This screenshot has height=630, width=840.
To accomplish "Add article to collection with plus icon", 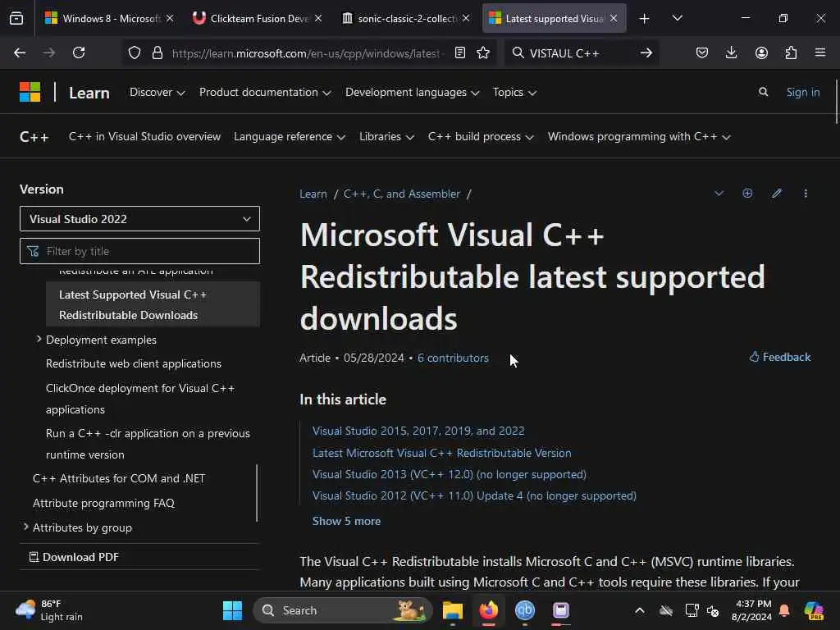I will click(x=747, y=194).
